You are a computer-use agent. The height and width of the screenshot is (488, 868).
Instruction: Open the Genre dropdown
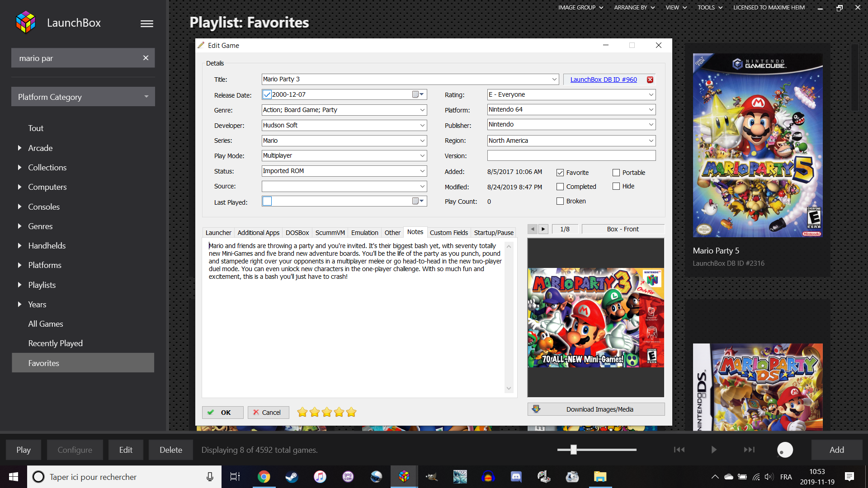[422, 110]
